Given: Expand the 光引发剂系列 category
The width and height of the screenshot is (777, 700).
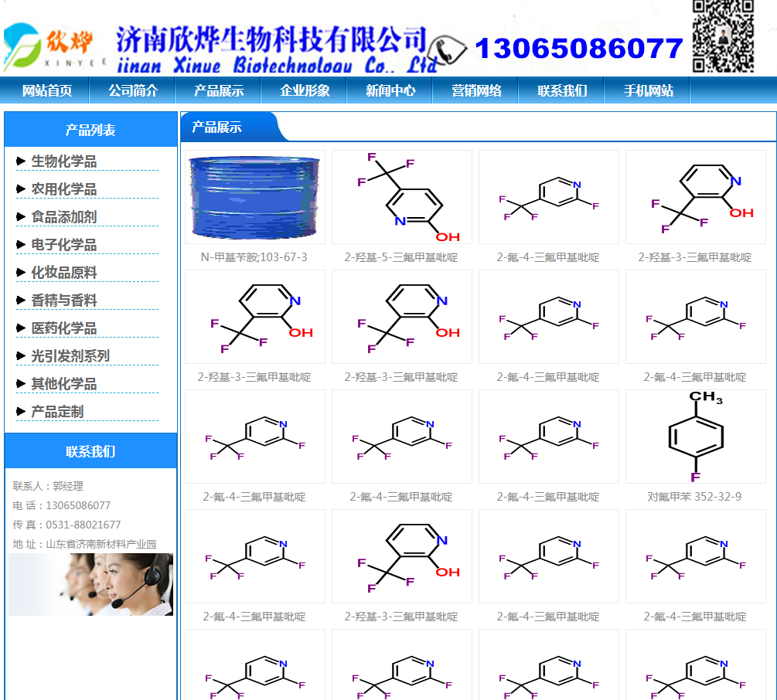Looking at the screenshot, I should tap(70, 356).
